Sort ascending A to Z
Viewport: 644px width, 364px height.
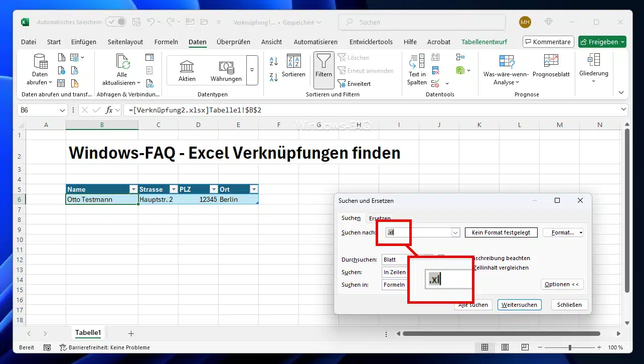(274, 61)
